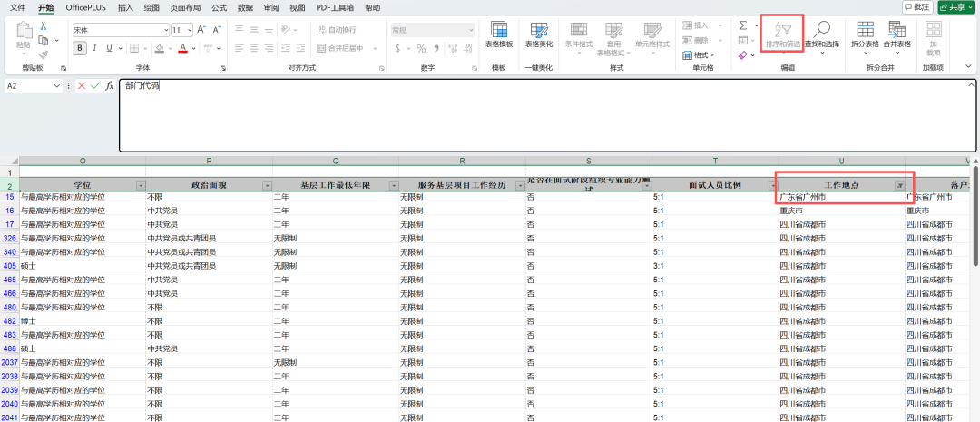The width and height of the screenshot is (980, 422).
Task: Apply the comma style number format
Action: tap(436, 48)
